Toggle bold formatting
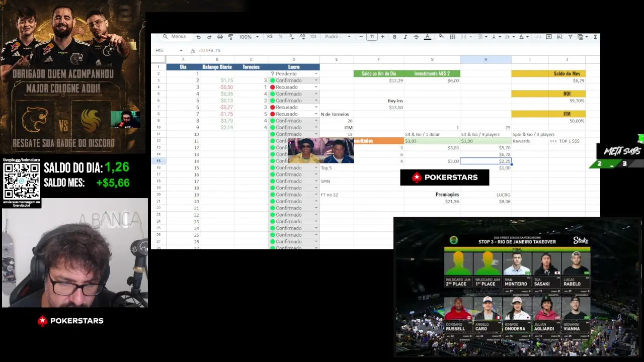644x362 pixels. [394, 37]
